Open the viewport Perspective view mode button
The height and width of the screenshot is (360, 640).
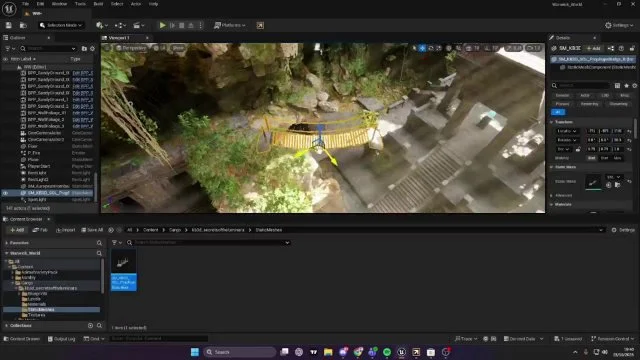(131, 48)
